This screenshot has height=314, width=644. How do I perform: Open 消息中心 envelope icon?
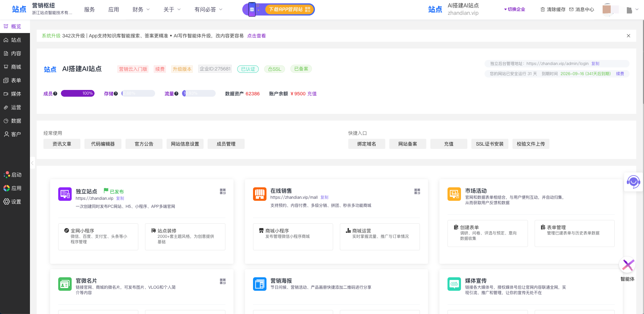point(571,9)
